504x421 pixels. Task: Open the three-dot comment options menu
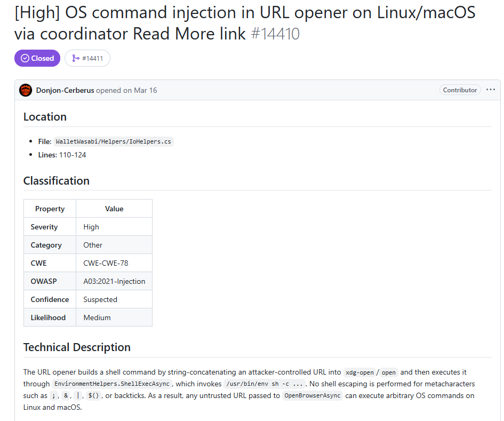(490, 90)
